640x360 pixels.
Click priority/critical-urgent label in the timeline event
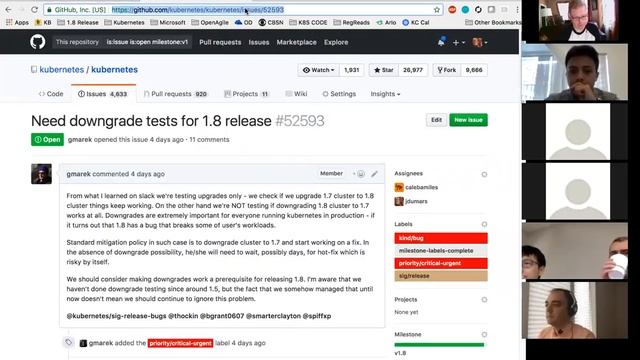pyautogui.click(x=180, y=343)
